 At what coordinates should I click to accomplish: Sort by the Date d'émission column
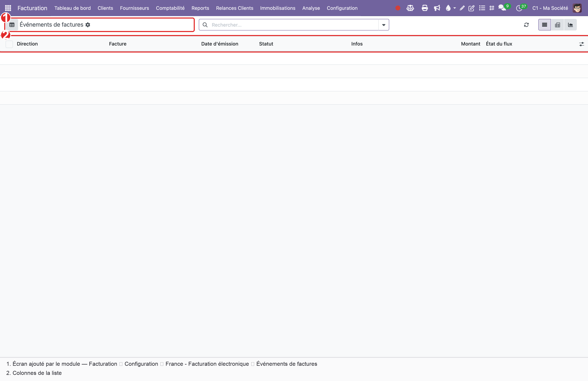tap(220, 44)
